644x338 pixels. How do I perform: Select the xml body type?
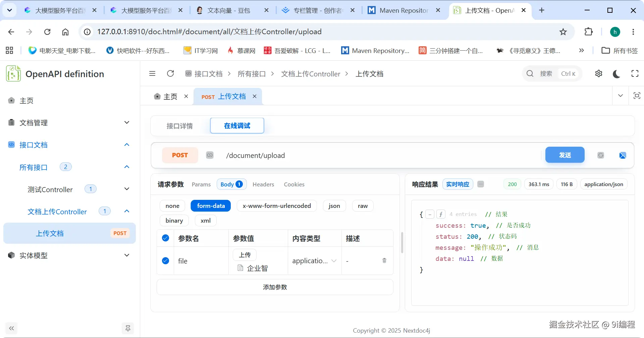(206, 220)
